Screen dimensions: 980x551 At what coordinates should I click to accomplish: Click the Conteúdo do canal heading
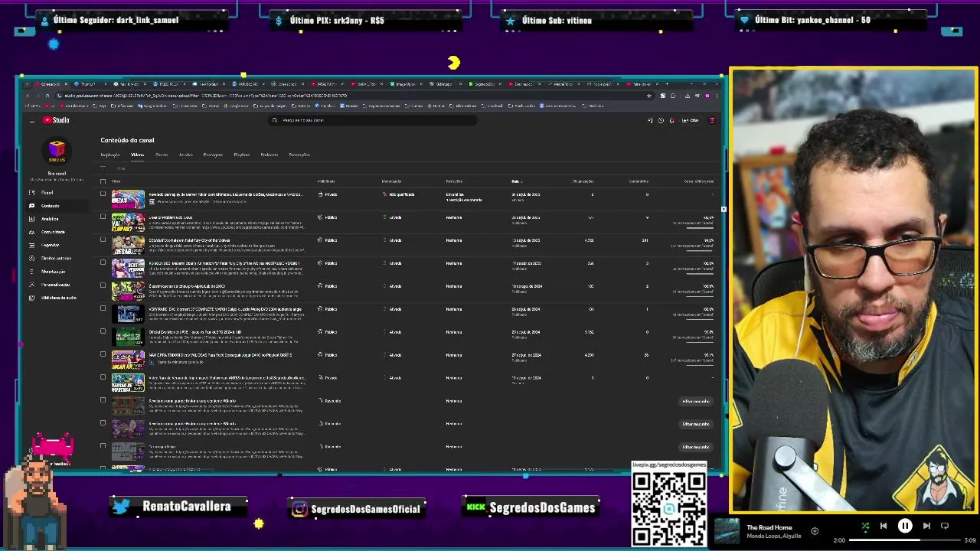[127, 140]
